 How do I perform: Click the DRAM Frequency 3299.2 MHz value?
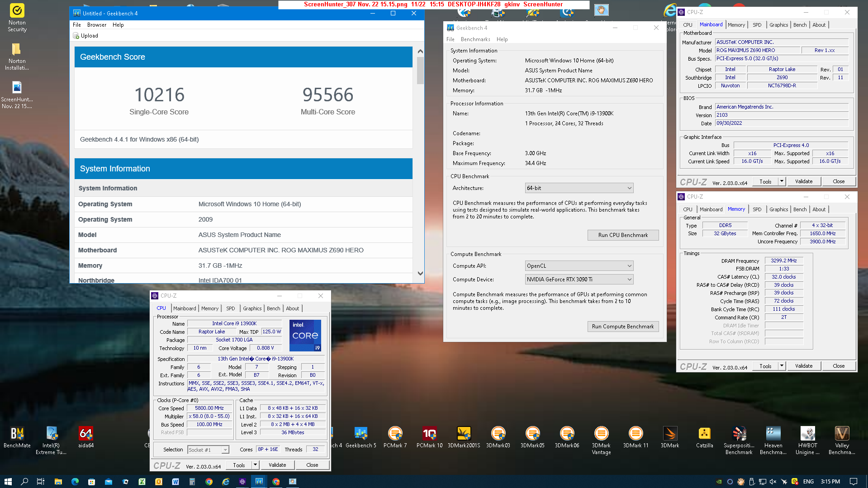(784, 261)
